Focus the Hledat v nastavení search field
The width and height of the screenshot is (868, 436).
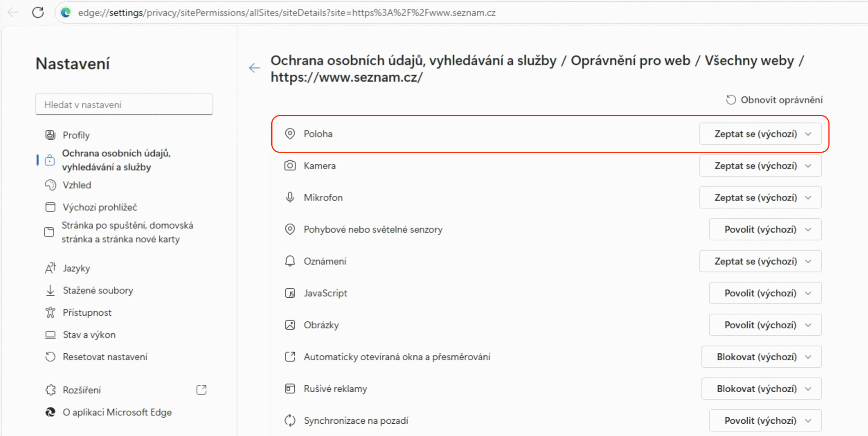[x=124, y=105]
